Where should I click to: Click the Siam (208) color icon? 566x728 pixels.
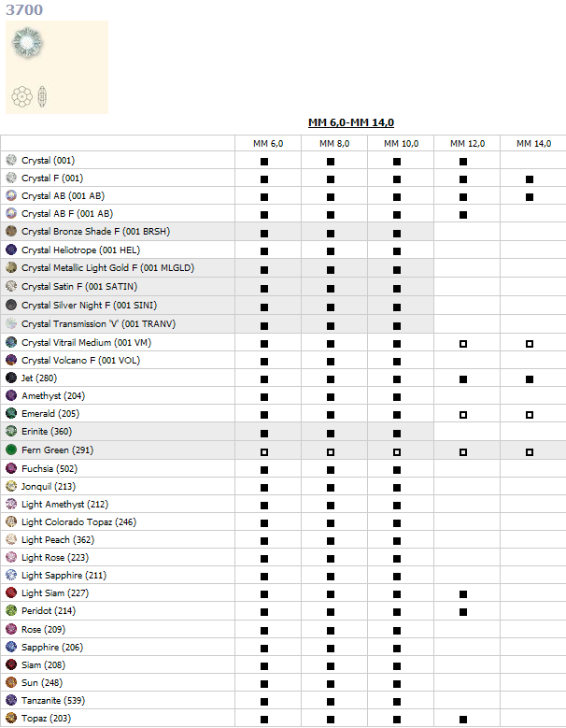[11, 664]
